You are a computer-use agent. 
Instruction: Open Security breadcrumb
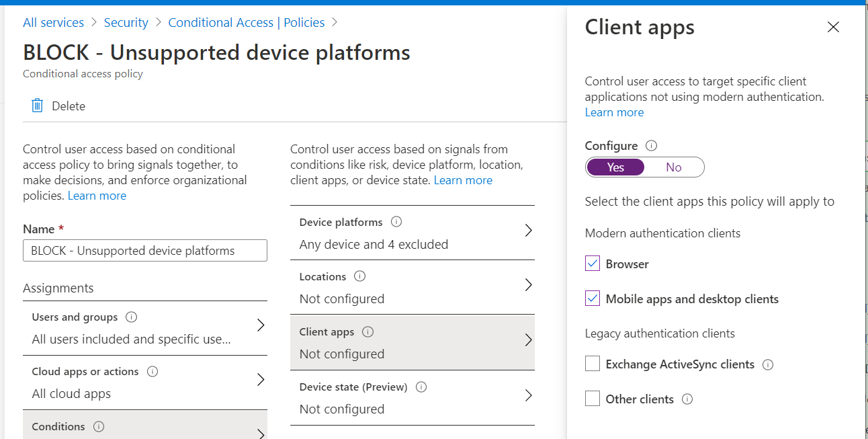(126, 22)
